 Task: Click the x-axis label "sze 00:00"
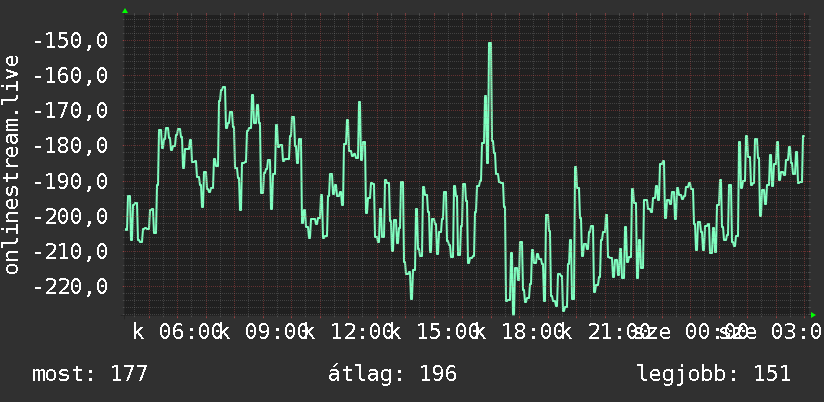click(x=689, y=332)
